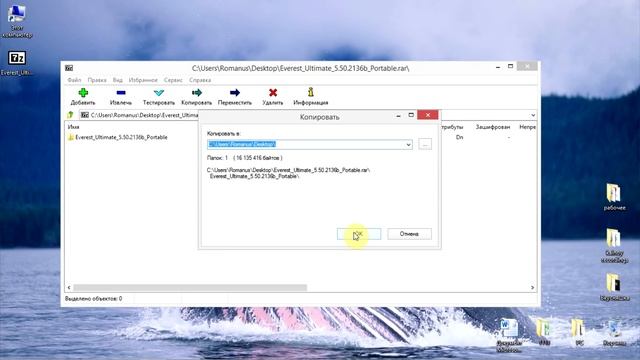The height and width of the screenshot is (360, 640).
Task: Open the рабочее folder on the desktop
Action: click(614, 197)
